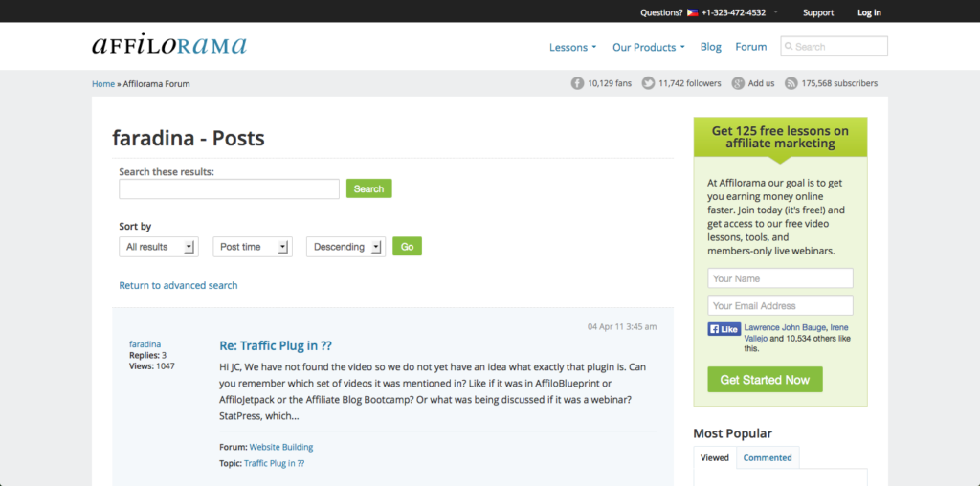Click the search magnifier icon in header
The image size is (980, 486).
point(789,46)
